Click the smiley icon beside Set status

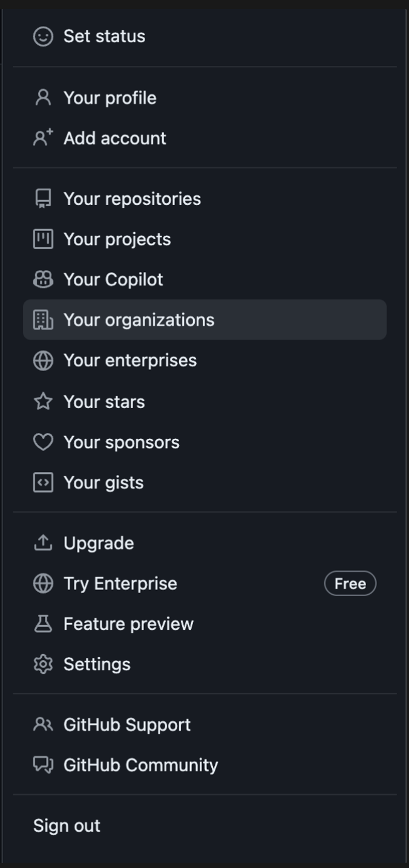[x=43, y=36]
